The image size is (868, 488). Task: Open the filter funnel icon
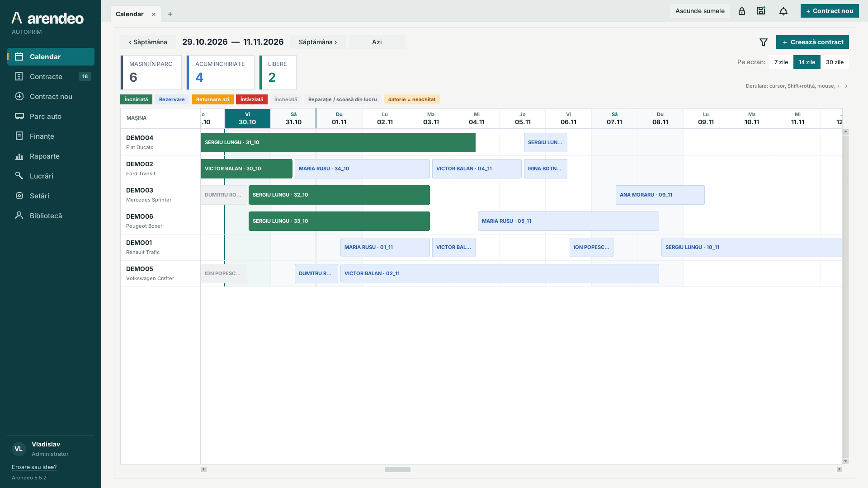click(764, 42)
